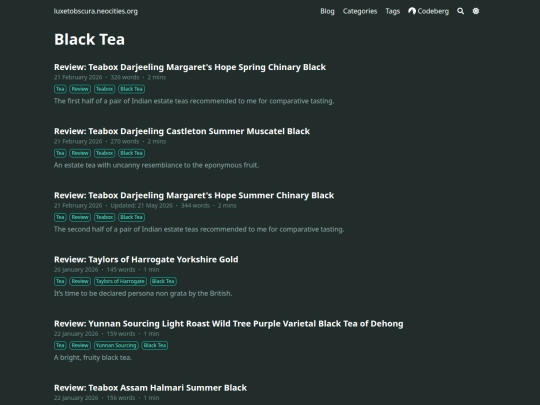
Task: Open the Tags menu item
Action: [393, 11]
